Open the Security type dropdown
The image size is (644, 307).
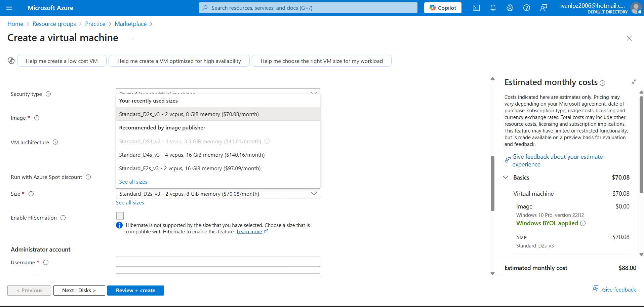tap(218, 91)
